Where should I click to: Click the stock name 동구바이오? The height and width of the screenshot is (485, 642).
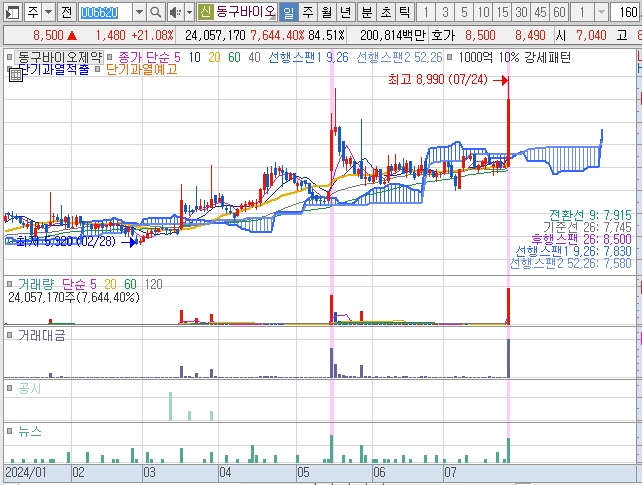coord(246,12)
